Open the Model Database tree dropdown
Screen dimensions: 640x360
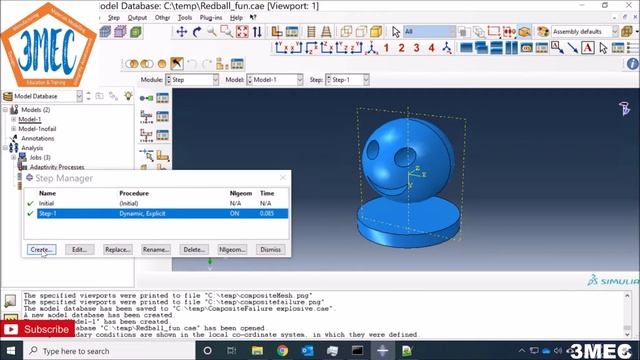point(42,96)
